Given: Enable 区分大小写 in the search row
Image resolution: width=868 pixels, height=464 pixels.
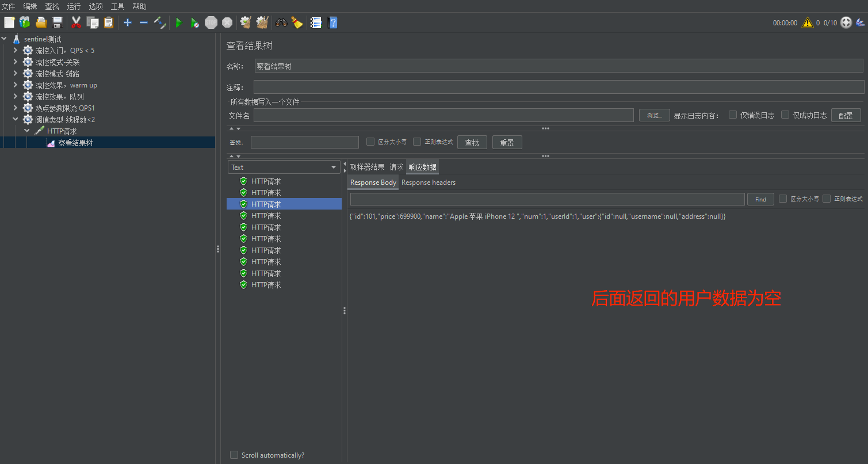Looking at the screenshot, I should coord(370,142).
